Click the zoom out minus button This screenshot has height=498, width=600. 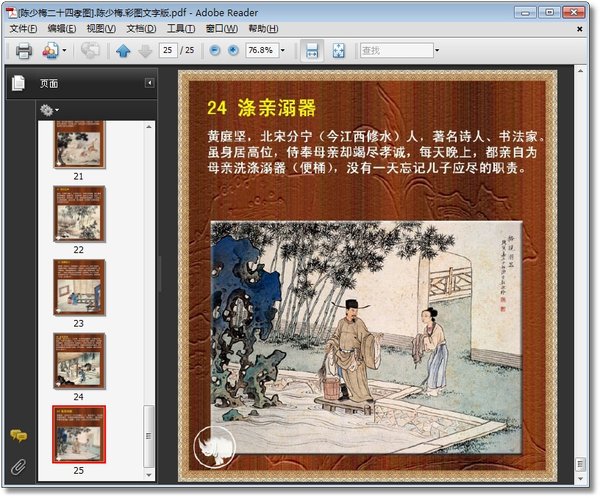click(x=215, y=50)
